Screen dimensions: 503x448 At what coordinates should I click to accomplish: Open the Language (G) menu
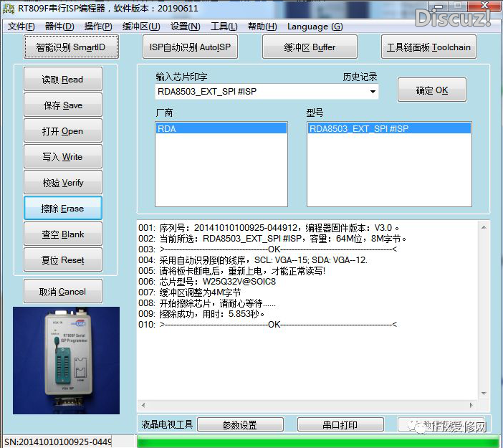click(x=315, y=27)
